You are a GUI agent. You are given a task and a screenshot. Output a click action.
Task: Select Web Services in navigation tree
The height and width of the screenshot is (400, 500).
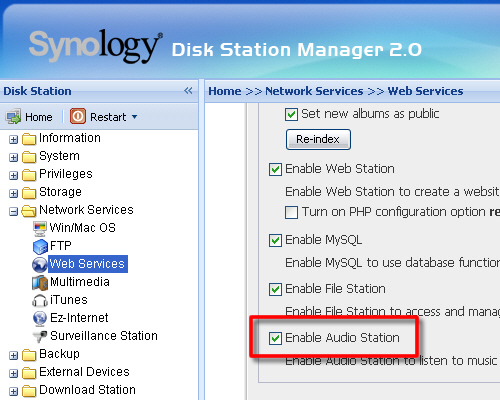87,264
